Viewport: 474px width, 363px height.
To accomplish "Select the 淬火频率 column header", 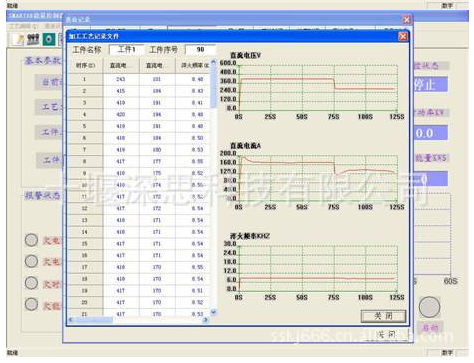I will pos(193,65).
